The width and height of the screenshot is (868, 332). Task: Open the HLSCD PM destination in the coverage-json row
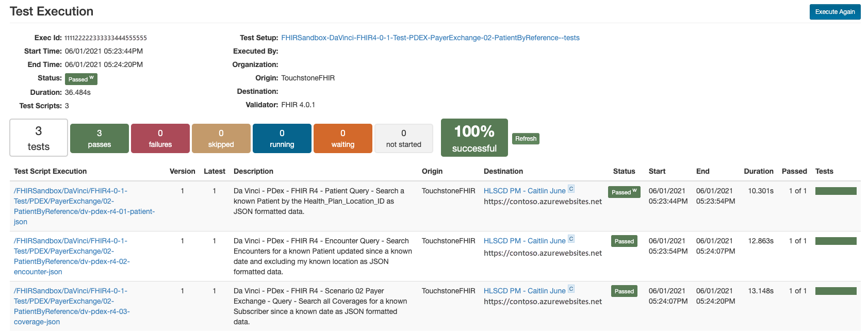click(525, 291)
